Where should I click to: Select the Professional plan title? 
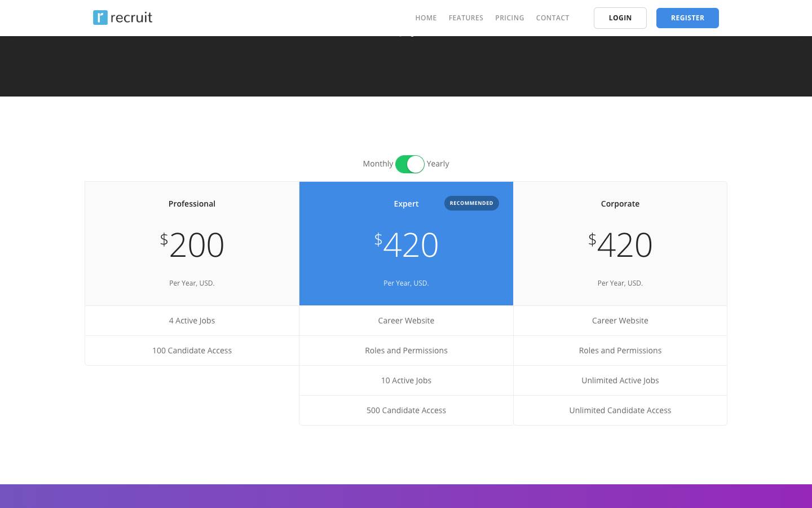(192, 204)
